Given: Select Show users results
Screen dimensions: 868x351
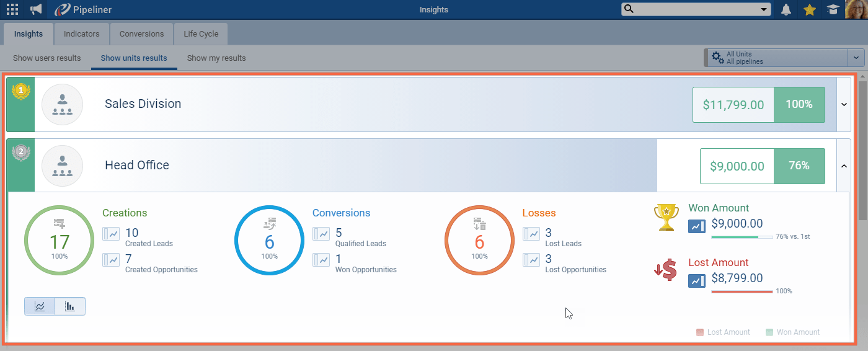Looking at the screenshot, I should coord(47,58).
